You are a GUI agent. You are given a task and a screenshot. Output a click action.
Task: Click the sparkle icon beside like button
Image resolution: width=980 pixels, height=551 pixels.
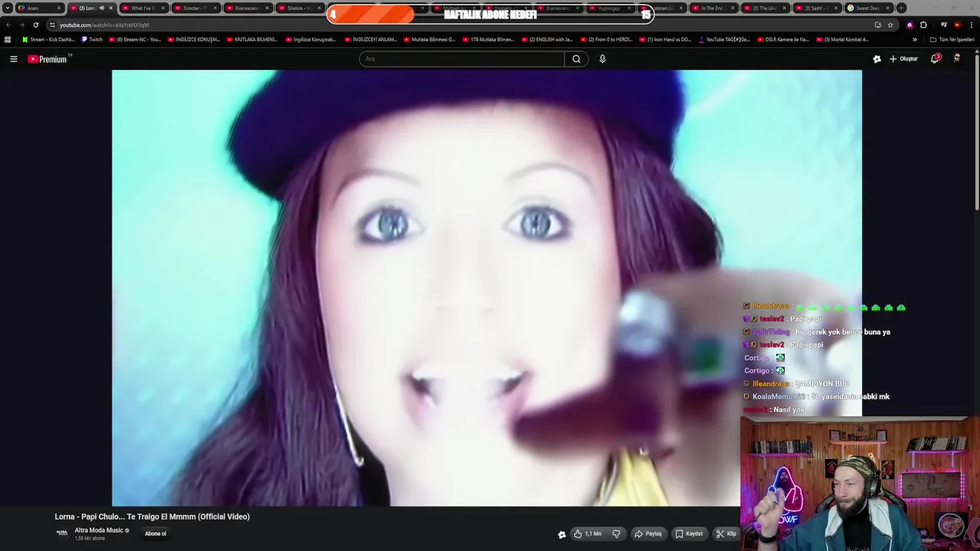coord(561,534)
